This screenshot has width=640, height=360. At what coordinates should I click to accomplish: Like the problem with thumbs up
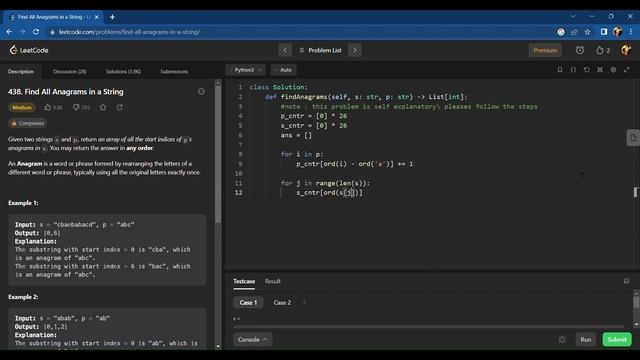coord(48,107)
